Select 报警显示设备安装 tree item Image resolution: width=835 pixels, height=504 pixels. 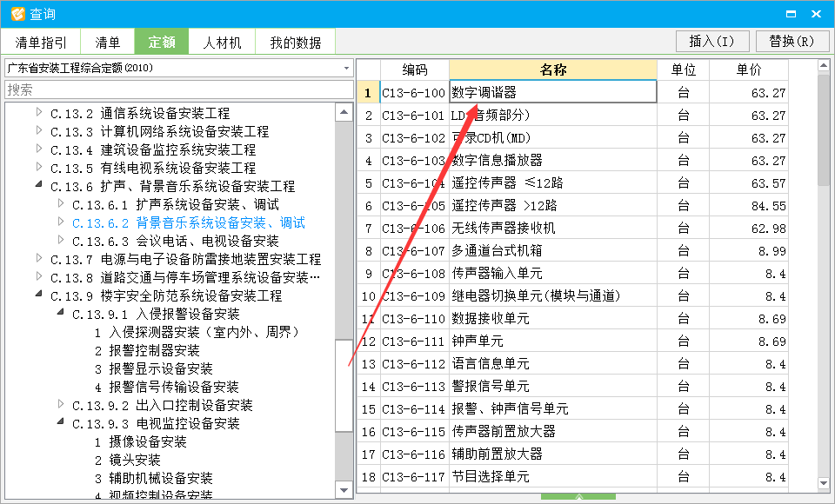click(x=154, y=368)
